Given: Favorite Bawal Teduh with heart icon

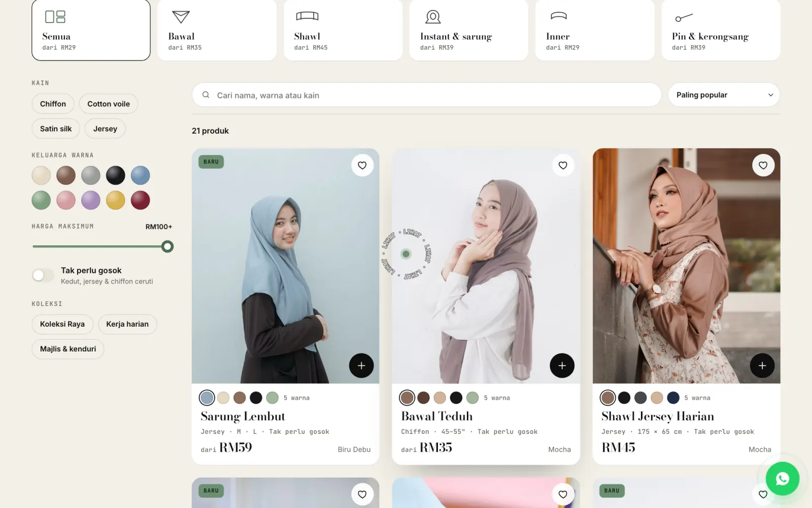Looking at the screenshot, I should [563, 166].
